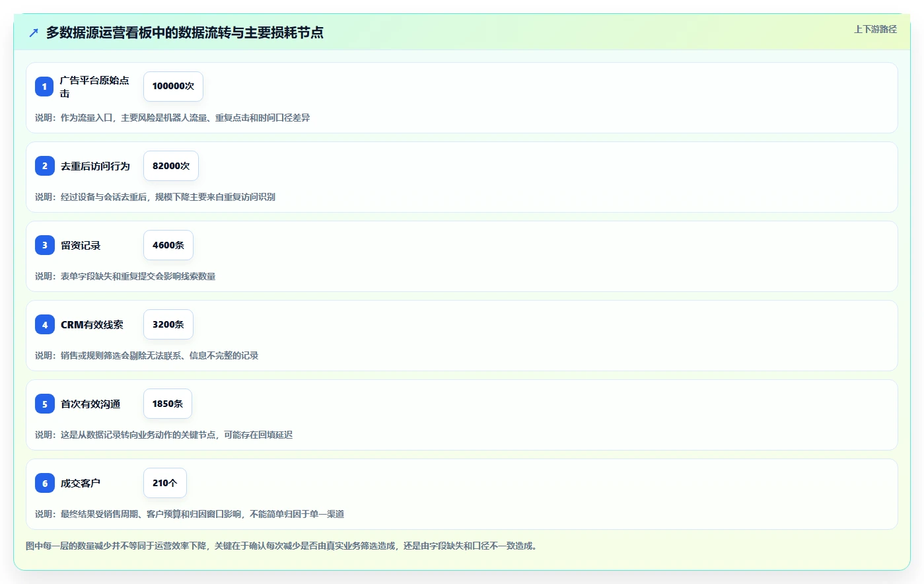Click the arrow icon beside the dashboard title
This screenshot has width=924, height=584.
click(34, 32)
